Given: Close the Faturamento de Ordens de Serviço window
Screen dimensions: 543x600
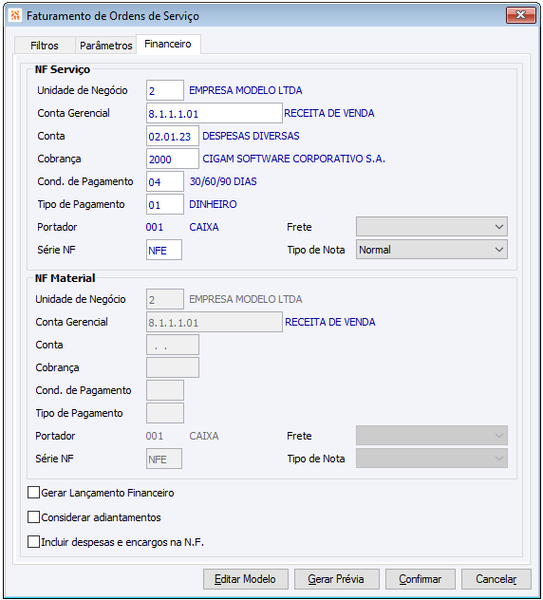Looking at the screenshot, I should coord(520,15).
